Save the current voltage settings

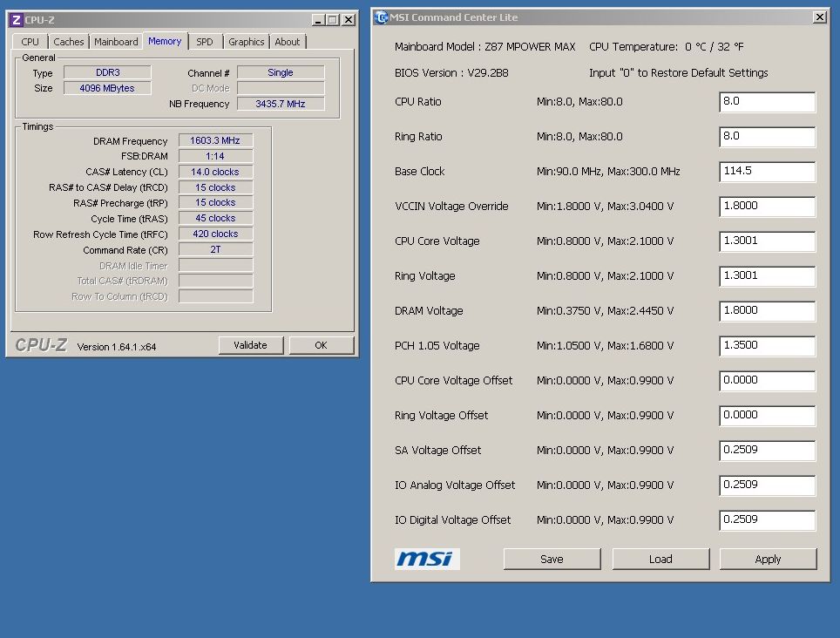point(552,559)
